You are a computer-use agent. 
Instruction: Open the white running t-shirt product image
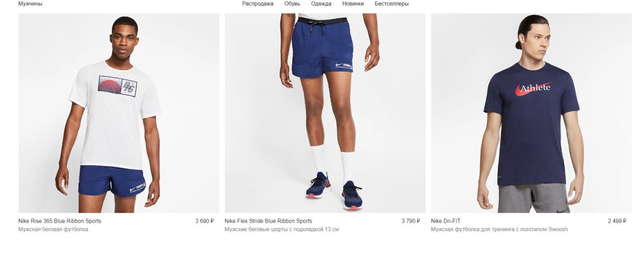[119, 113]
